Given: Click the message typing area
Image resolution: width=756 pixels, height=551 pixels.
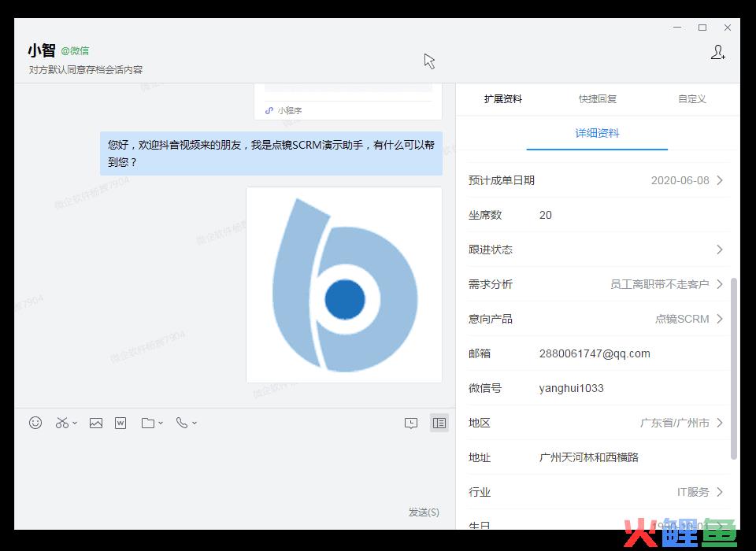Looking at the screenshot, I should click(x=235, y=470).
